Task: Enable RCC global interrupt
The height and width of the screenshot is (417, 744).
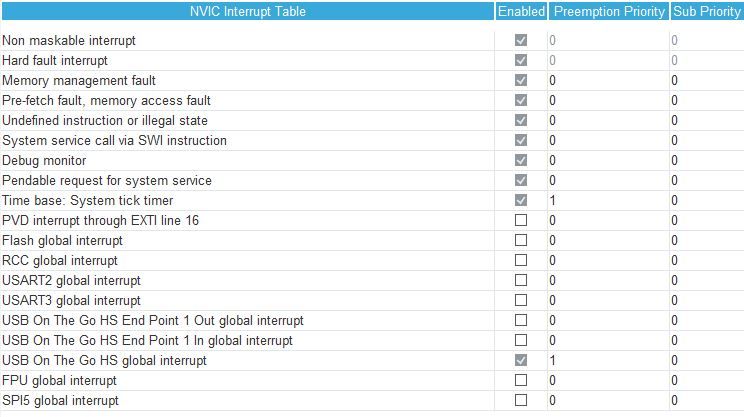Action: (x=521, y=260)
